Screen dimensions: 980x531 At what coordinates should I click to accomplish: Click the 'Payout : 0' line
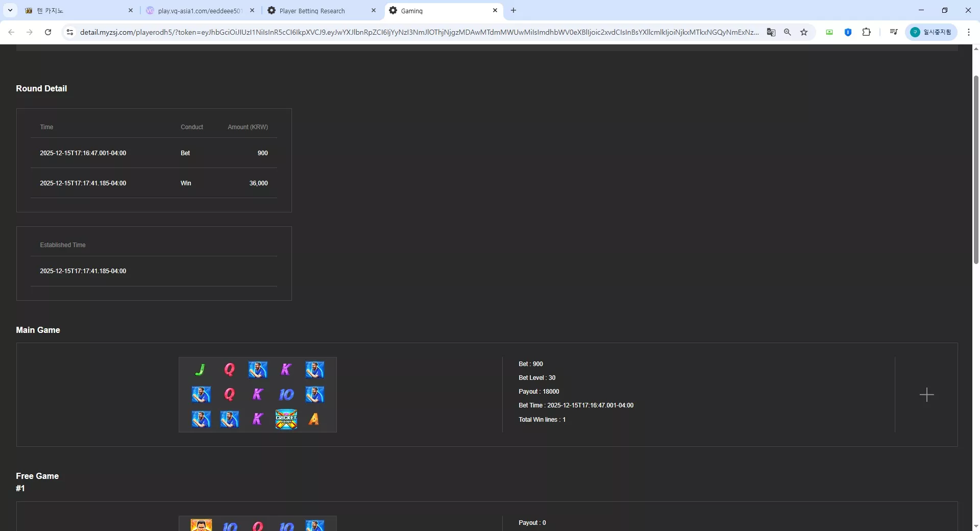click(x=532, y=523)
